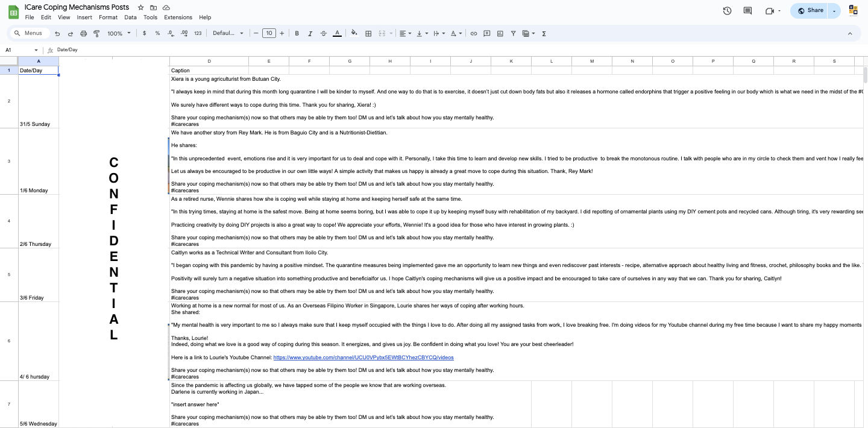Image resolution: width=868 pixels, height=428 pixels.
Task: Open horizontal align dropdown
Action: point(406,34)
